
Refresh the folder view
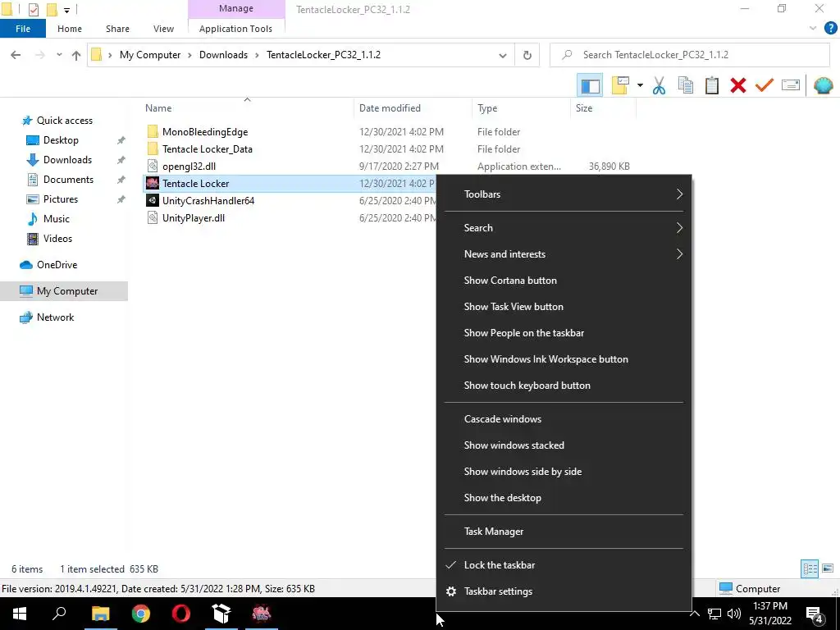click(x=527, y=55)
